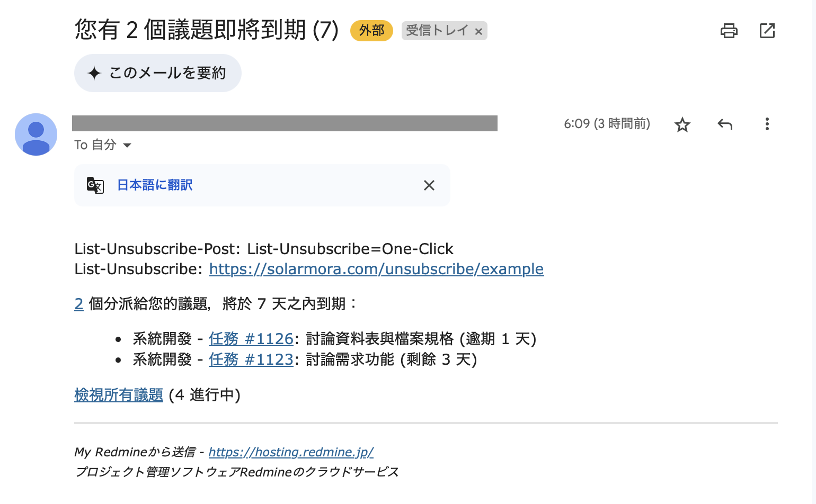The image size is (816, 504).
Task: Open the 任務 #1126 issue link
Action: tap(251, 339)
